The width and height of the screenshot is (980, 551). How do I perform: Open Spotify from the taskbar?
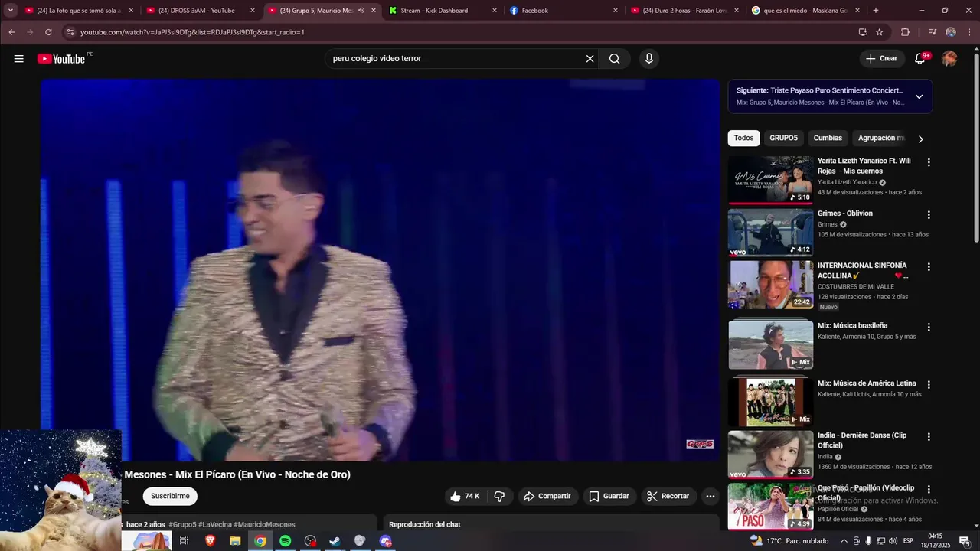click(285, 541)
